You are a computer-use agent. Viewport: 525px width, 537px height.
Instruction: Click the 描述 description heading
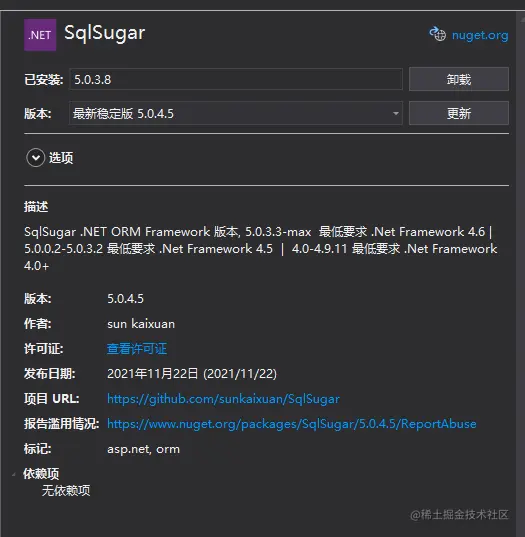pyautogui.click(x=36, y=207)
